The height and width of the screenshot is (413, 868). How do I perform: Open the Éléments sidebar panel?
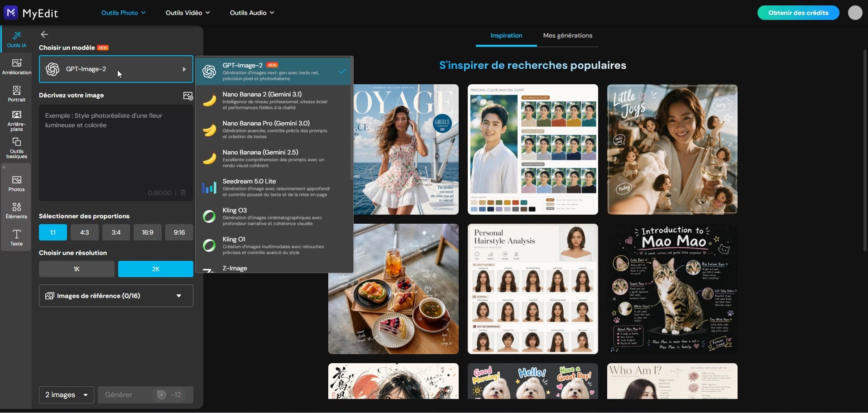tap(17, 211)
